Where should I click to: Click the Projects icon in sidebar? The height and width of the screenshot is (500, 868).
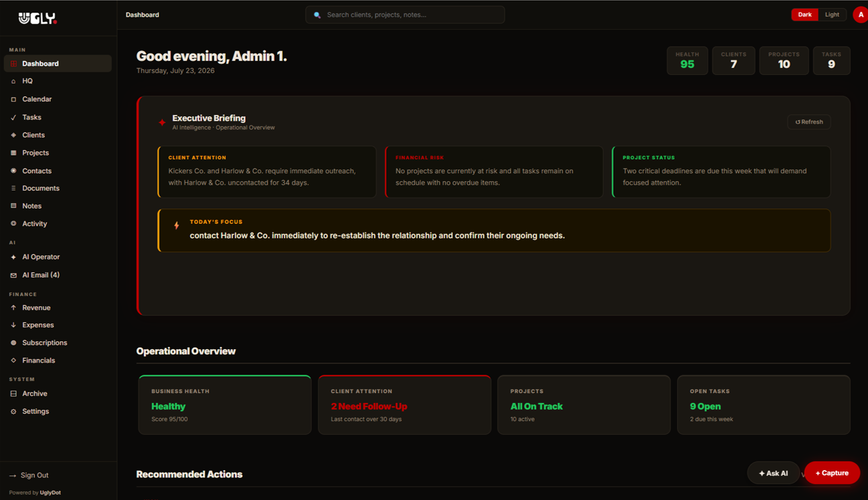coord(13,153)
